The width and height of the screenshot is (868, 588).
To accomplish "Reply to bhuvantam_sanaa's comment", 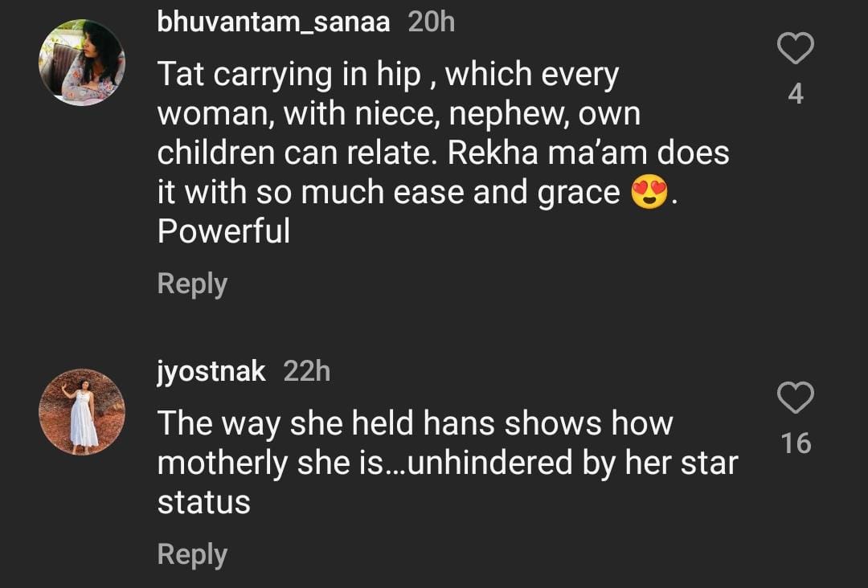I will (x=192, y=284).
